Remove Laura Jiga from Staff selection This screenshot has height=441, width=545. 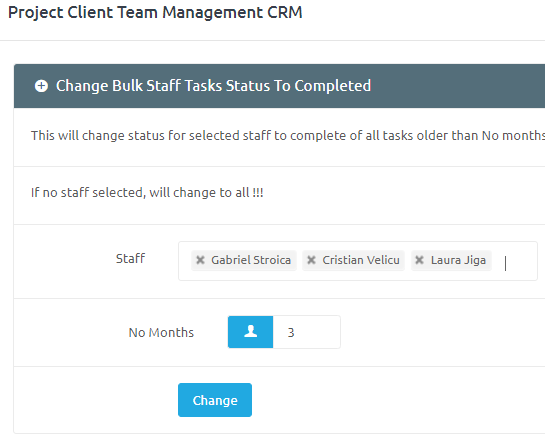420,260
